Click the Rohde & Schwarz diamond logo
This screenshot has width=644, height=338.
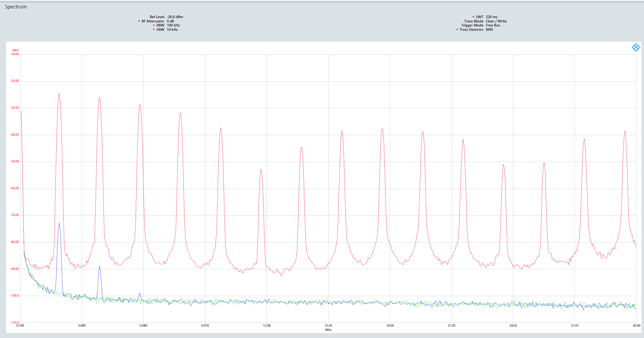point(636,47)
